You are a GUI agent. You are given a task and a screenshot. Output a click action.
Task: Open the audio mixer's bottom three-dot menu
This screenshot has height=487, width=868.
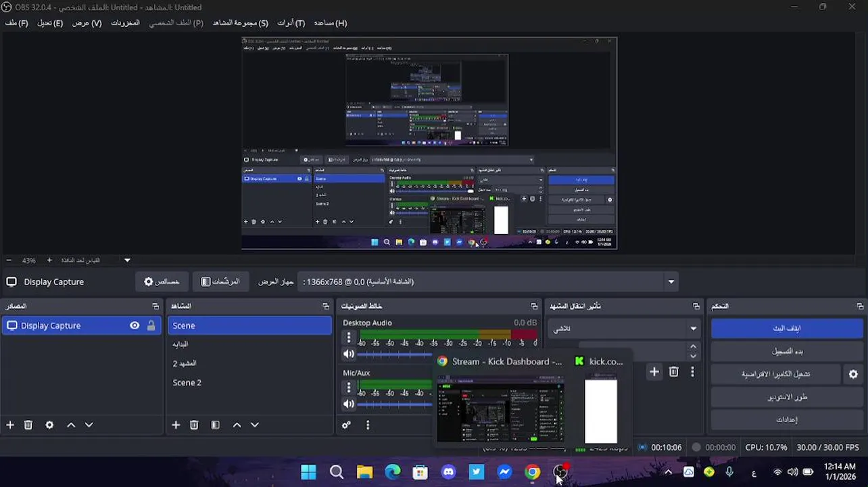[x=368, y=425]
